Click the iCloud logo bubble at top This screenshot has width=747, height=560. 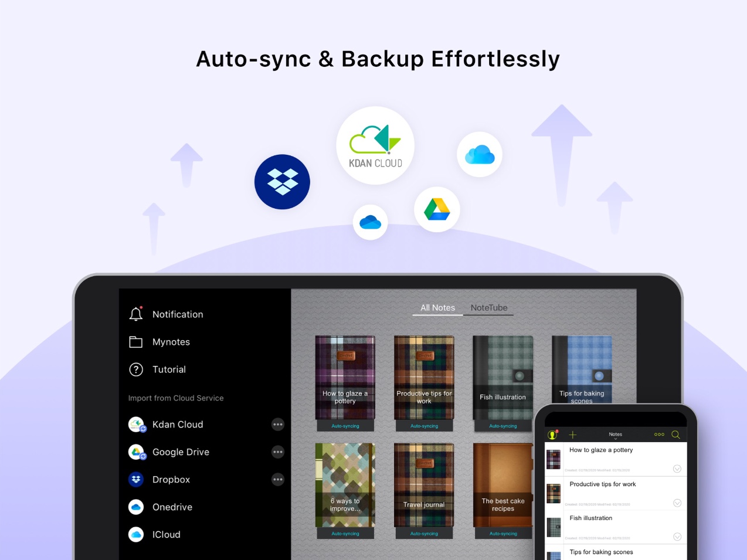coord(480,155)
